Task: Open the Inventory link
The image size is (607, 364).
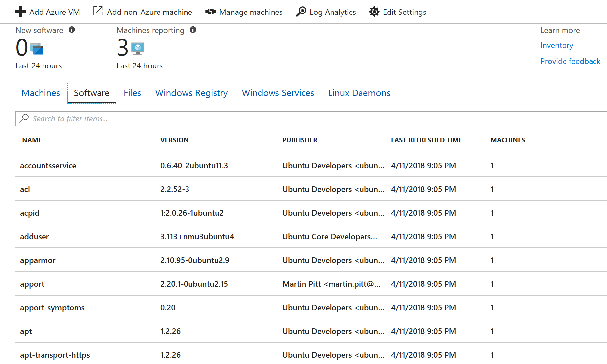Action: (x=557, y=45)
